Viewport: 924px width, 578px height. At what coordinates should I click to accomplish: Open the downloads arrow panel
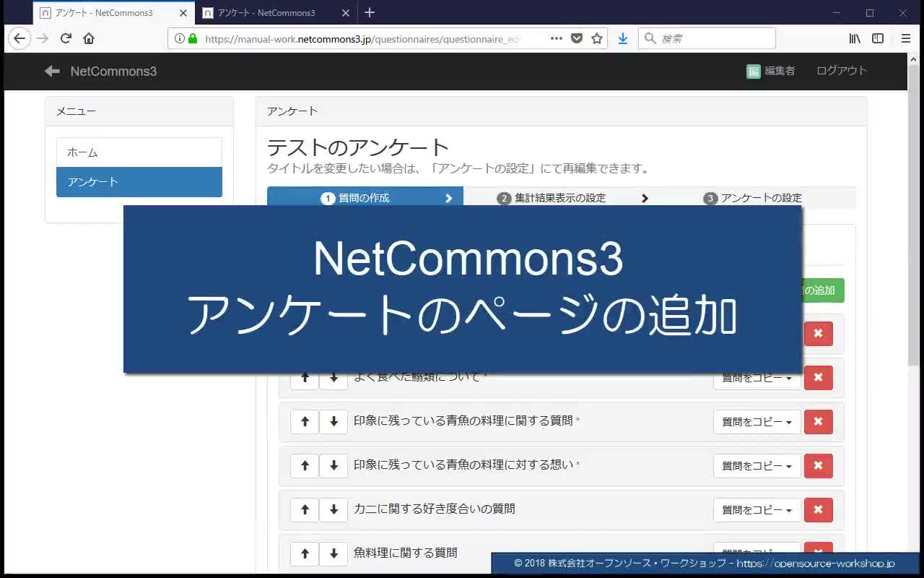pos(623,38)
